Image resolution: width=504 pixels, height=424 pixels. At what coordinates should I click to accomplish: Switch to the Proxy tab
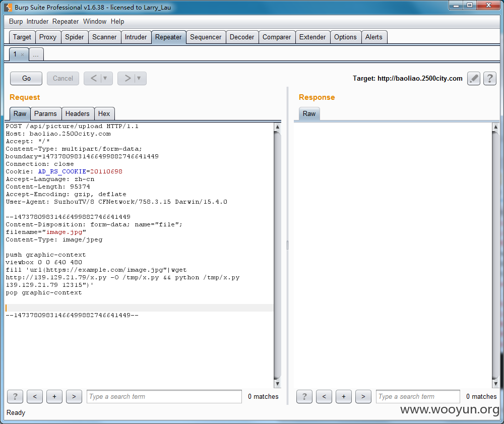pyautogui.click(x=48, y=37)
